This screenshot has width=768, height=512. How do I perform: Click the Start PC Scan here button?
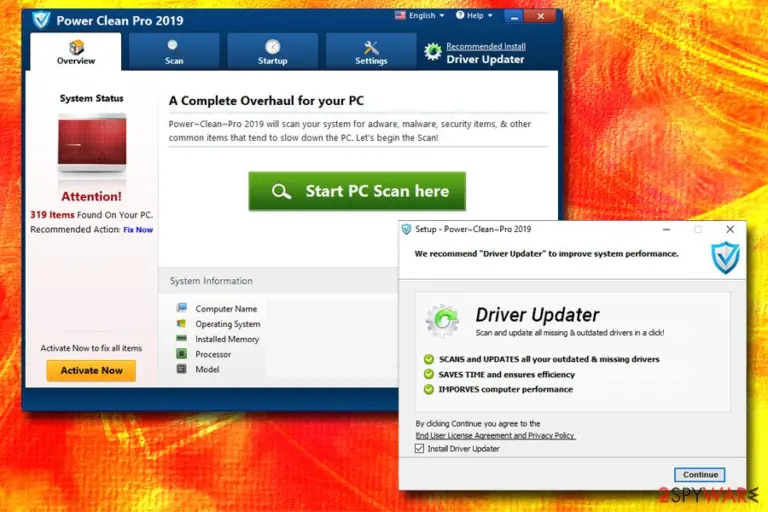coord(357,191)
